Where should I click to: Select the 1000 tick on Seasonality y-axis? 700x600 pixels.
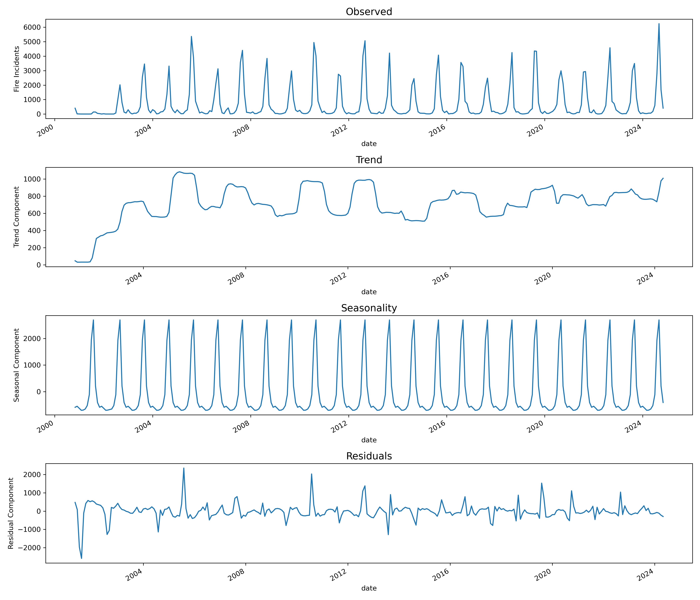coord(32,365)
